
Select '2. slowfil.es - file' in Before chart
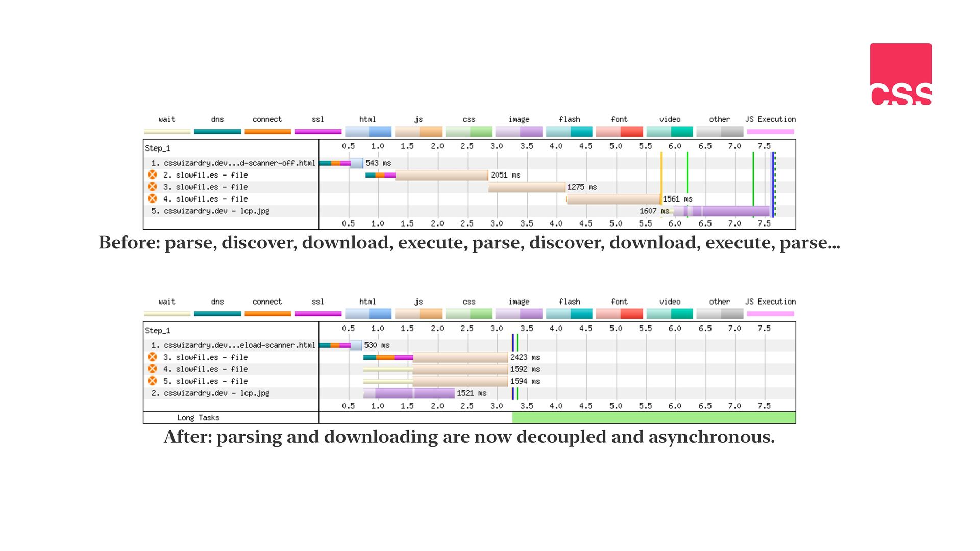[469, 175]
